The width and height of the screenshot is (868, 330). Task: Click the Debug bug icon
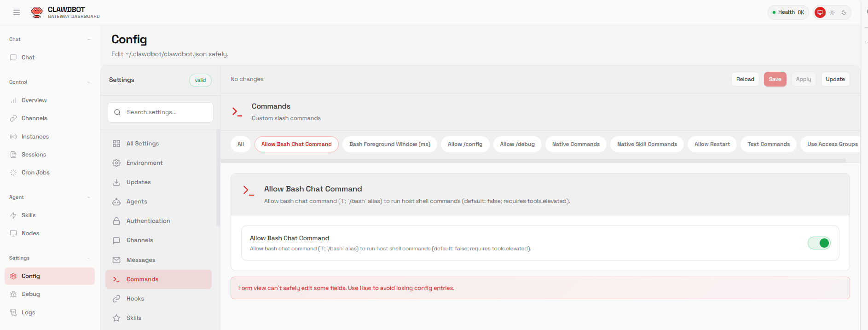point(13,294)
